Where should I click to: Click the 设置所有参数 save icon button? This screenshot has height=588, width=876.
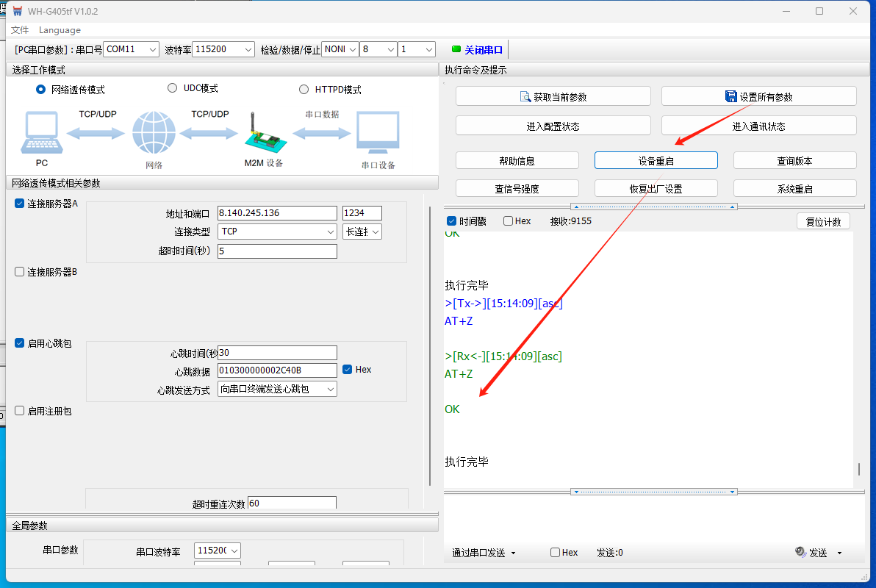(x=730, y=97)
